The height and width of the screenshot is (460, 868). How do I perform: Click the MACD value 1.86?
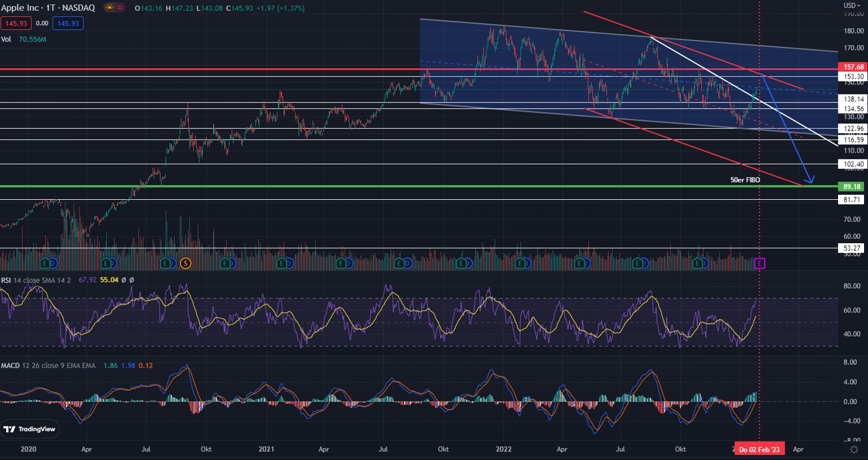[x=110, y=365]
